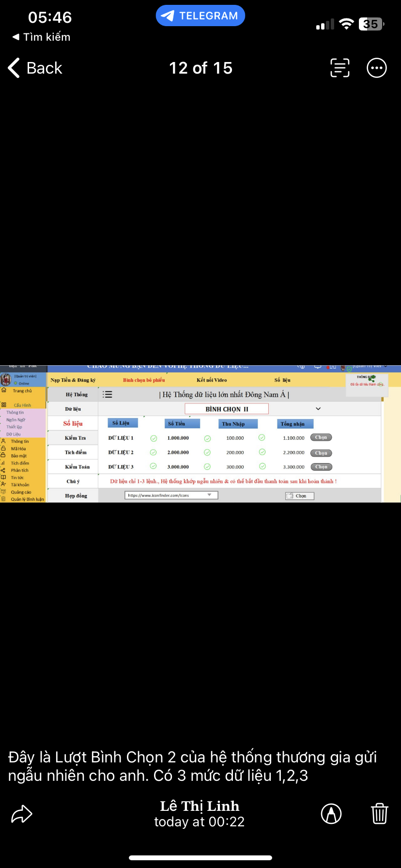Tap the trash delete icon
The width and height of the screenshot is (401, 868).
(x=379, y=814)
